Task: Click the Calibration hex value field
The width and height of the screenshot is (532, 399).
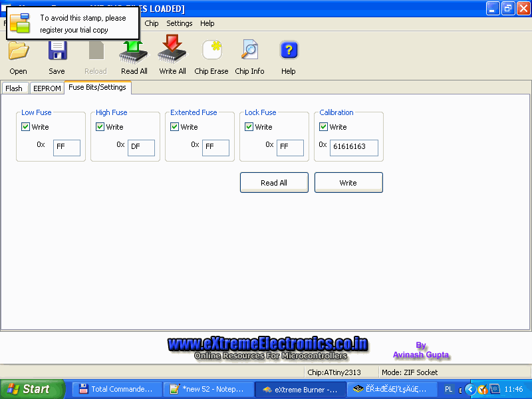Action: tap(353, 148)
